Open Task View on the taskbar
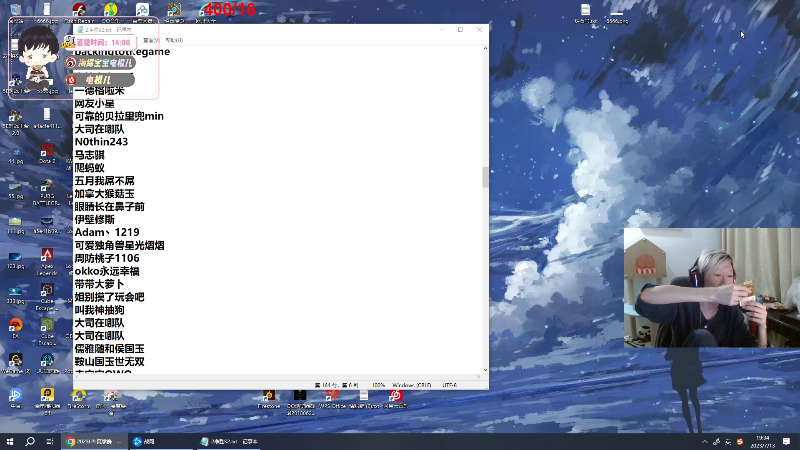The width and height of the screenshot is (800, 450). coord(49,441)
